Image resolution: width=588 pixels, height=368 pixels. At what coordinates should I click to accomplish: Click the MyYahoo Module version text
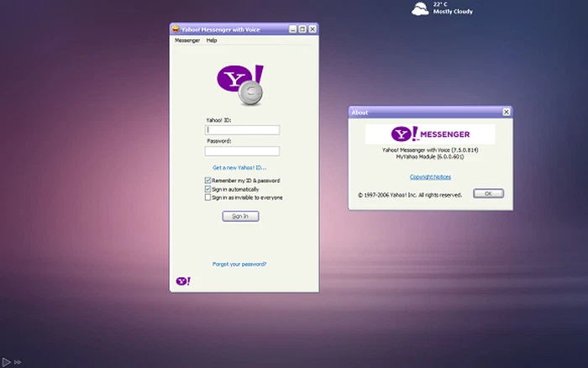(x=430, y=157)
